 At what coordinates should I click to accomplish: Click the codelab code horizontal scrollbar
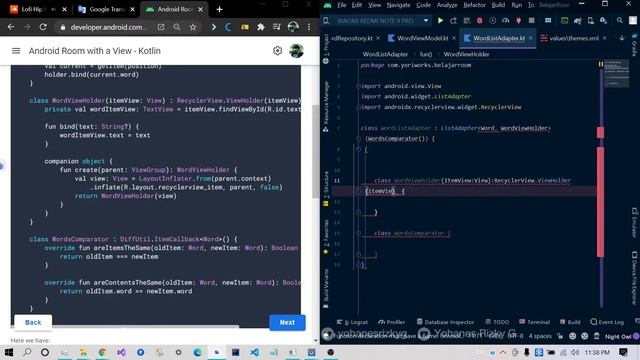(x=125, y=326)
